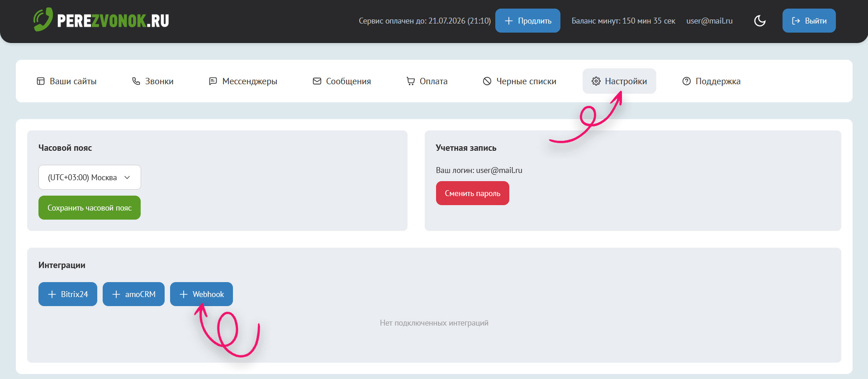Add a Webhook integration
This screenshot has width=868, height=379.
click(x=201, y=294)
